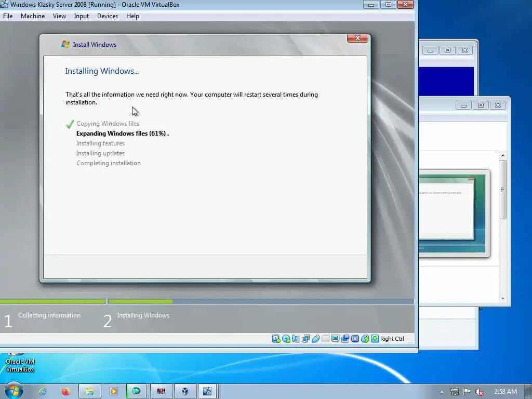Open the Oracle VM VirtualBox desktop shortcut
The height and width of the screenshot is (399, 532).
click(20, 362)
